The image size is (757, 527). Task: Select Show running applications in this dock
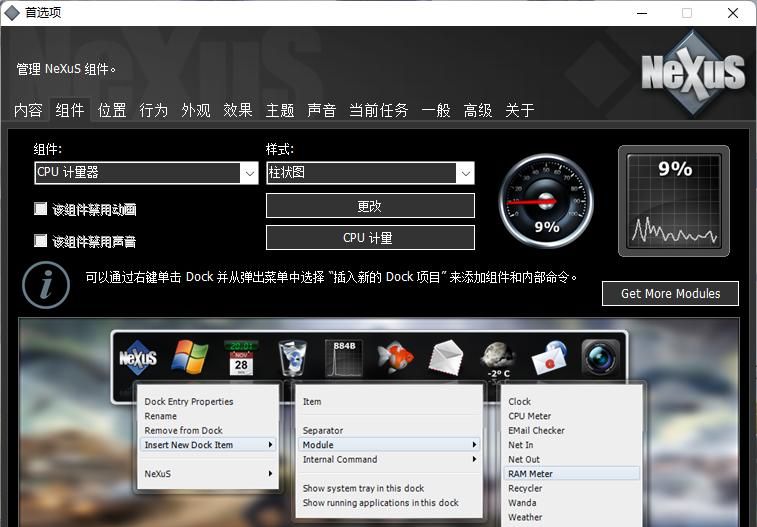[x=380, y=503]
